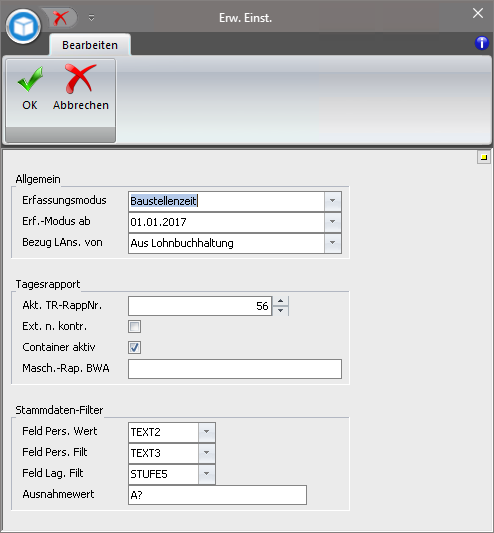Click the small red X quick-access icon
The height and width of the screenshot is (533, 494).
60,18
